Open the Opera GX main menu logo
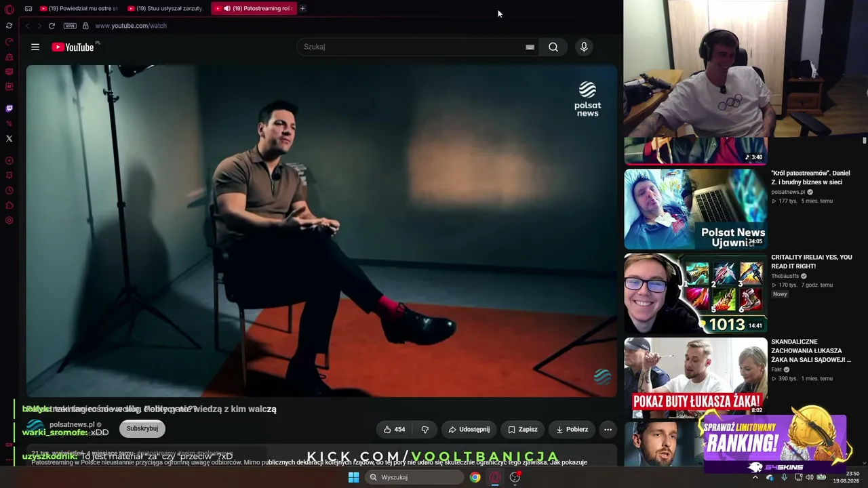 click(x=9, y=9)
